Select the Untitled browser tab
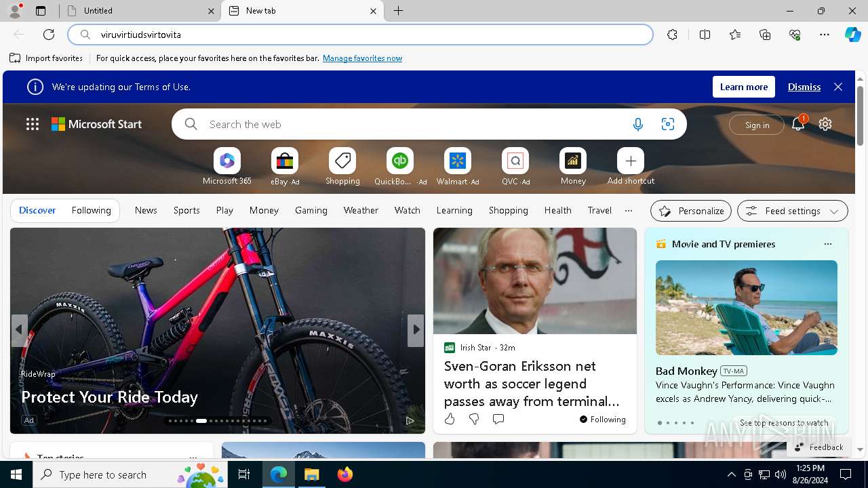Image resolution: width=868 pixels, height=488 pixels. pyautogui.click(x=139, y=11)
